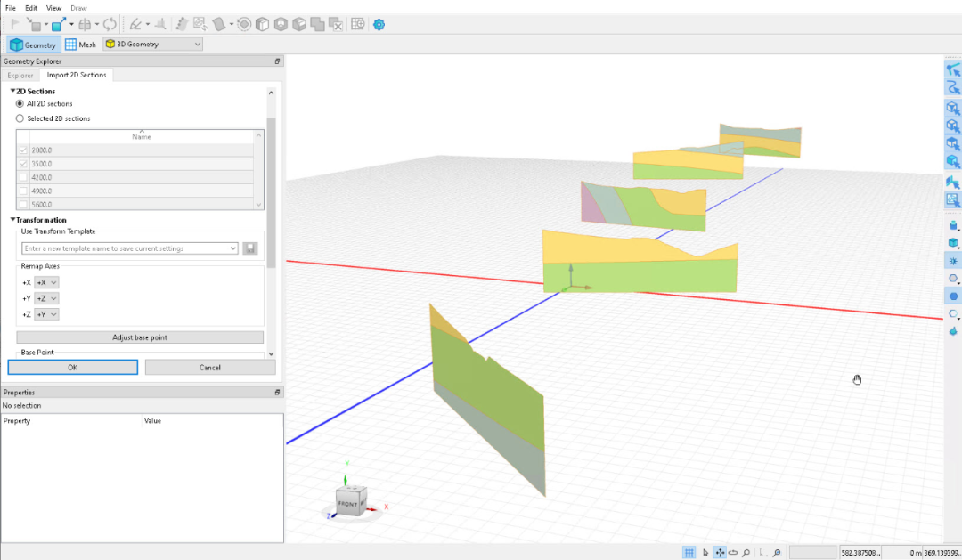Open the 3D Geometry dropdown
Screen dimensions: 962x560
tap(153, 44)
